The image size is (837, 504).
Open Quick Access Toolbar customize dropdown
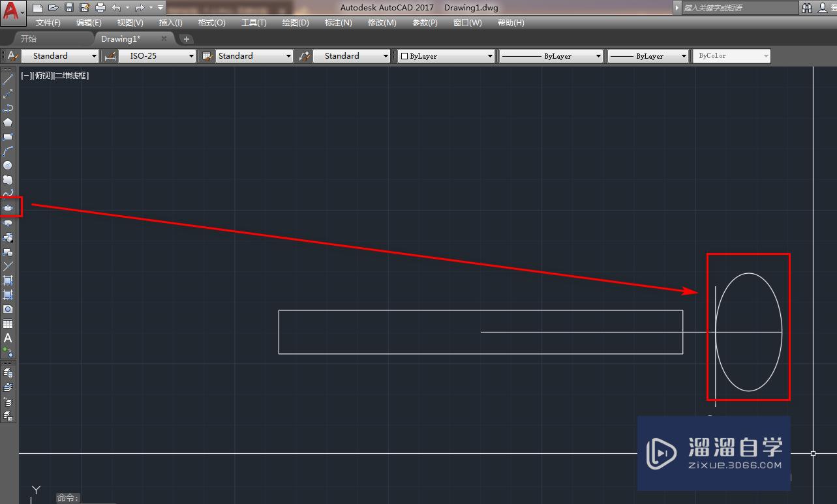(160, 8)
